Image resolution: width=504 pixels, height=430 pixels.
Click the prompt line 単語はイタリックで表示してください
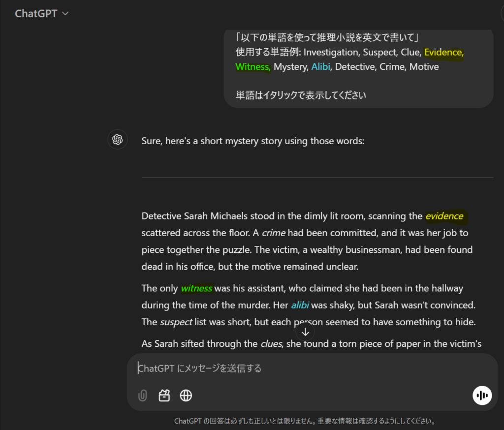point(301,95)
